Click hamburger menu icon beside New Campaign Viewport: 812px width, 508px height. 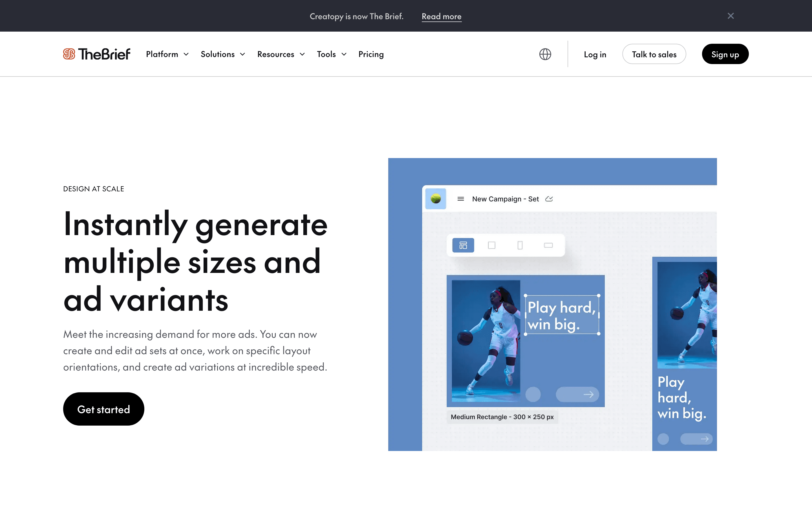[461, 199]
